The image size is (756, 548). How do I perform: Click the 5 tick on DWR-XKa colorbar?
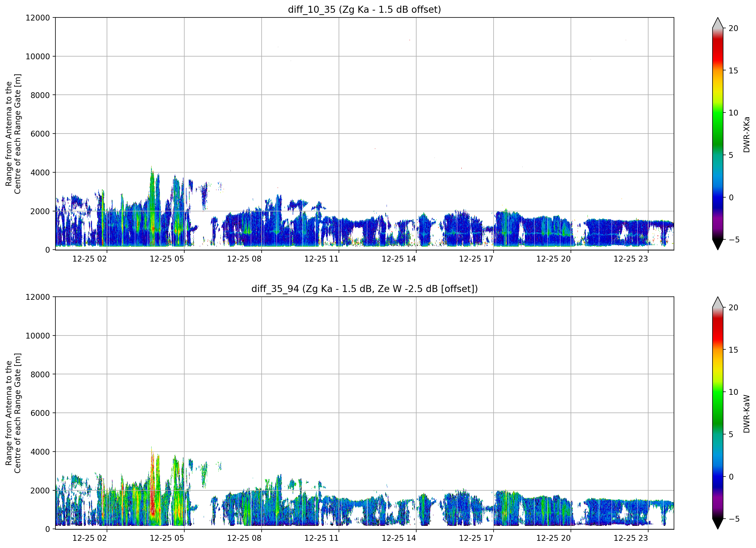coord(731,155)
